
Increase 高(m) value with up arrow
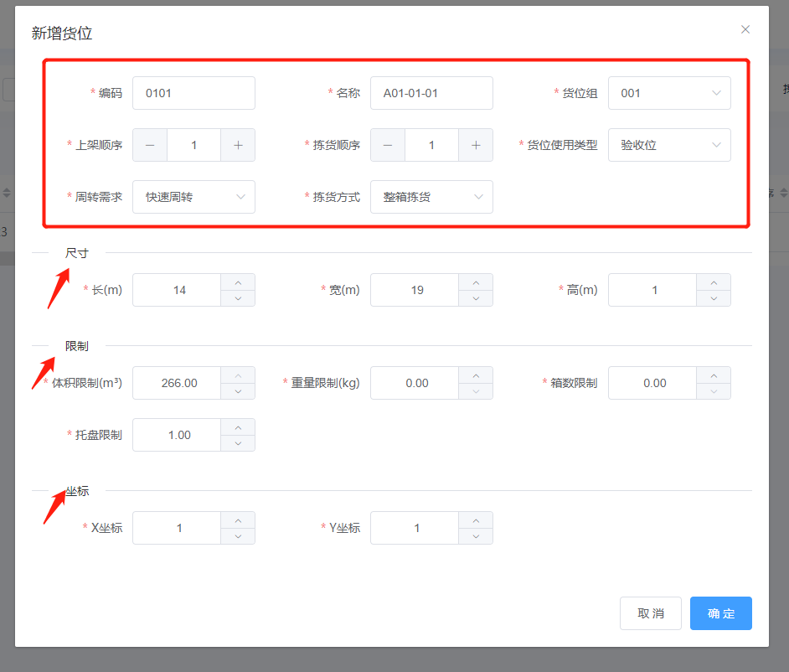[x=714, y=282]
